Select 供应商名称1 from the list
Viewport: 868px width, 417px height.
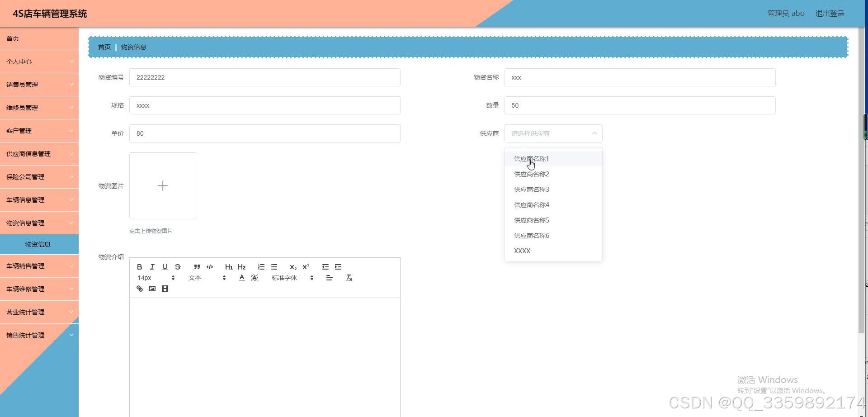pos(553,159)
